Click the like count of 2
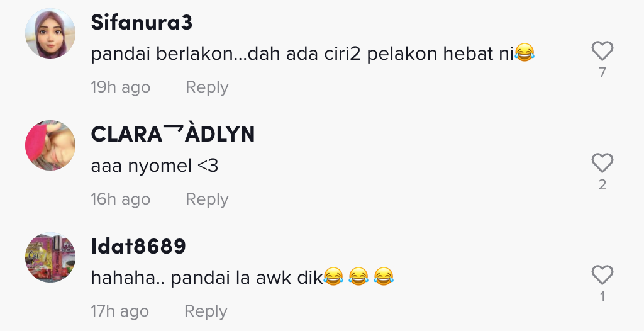Image resolution: width=644 pixels, height=331 pixels. [x=602, y=184]
